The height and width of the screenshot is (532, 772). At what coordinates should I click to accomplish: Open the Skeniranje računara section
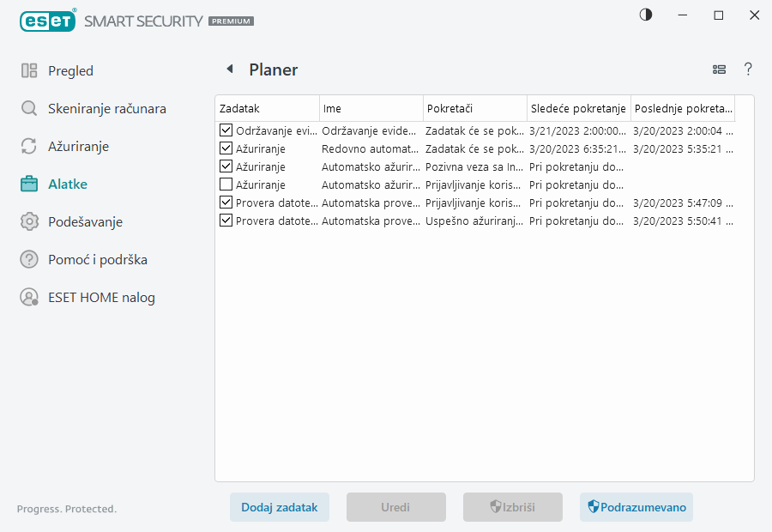pyautogui.click(x=28, y=108)
